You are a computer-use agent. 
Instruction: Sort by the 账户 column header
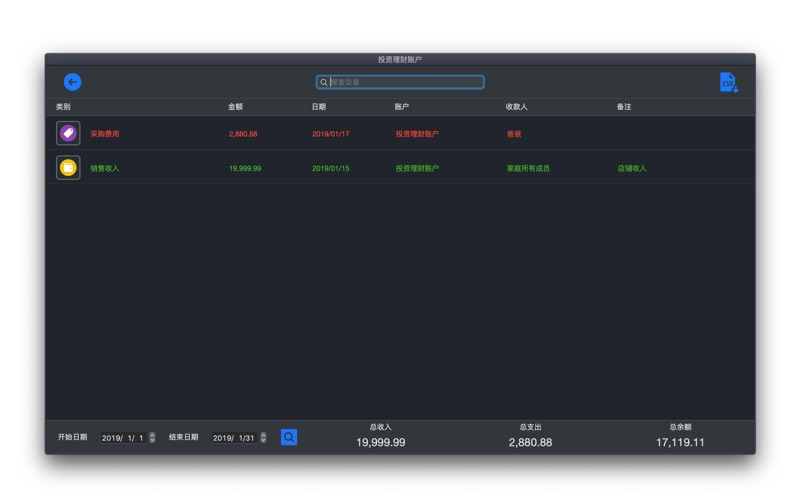pyautogui.click(x=402, y=107)
